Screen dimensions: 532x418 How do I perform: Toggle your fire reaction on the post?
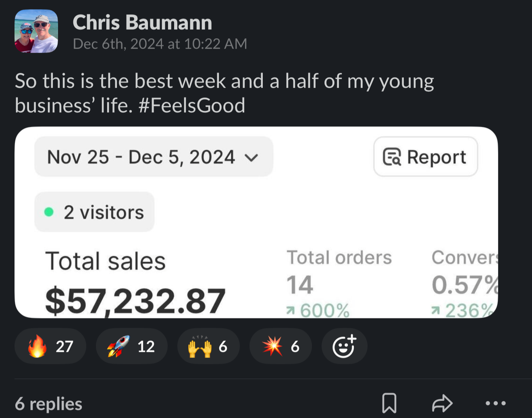pos(50,346)
